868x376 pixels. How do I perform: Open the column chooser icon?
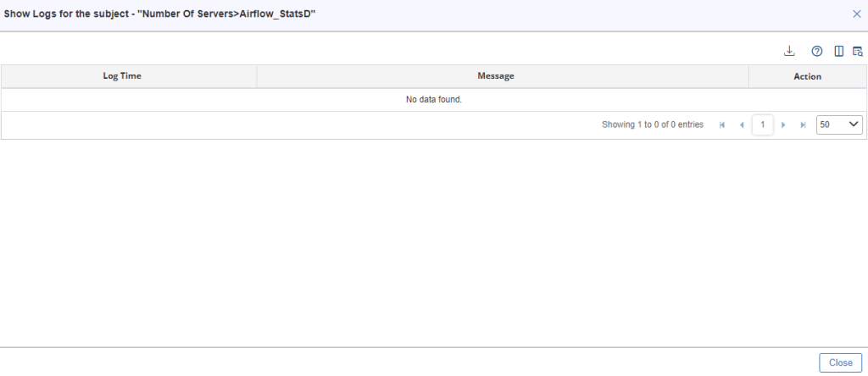pyautogui.click(x=839, y=52)
